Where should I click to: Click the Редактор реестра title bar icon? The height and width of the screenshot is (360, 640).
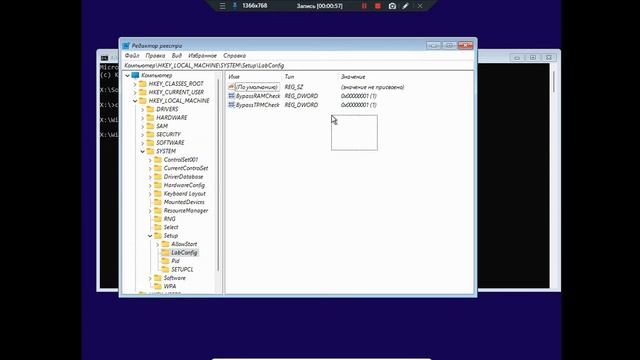(126, 46)
